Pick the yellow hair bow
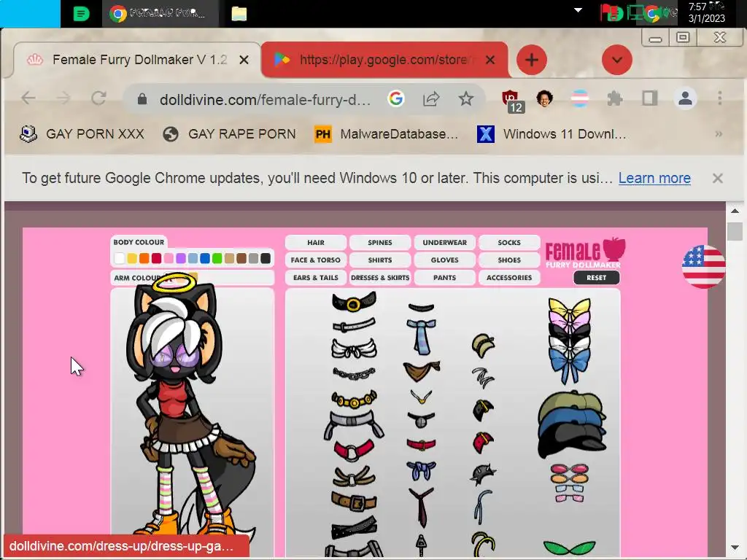Screen dimensions: 747x560 point(569,307)
